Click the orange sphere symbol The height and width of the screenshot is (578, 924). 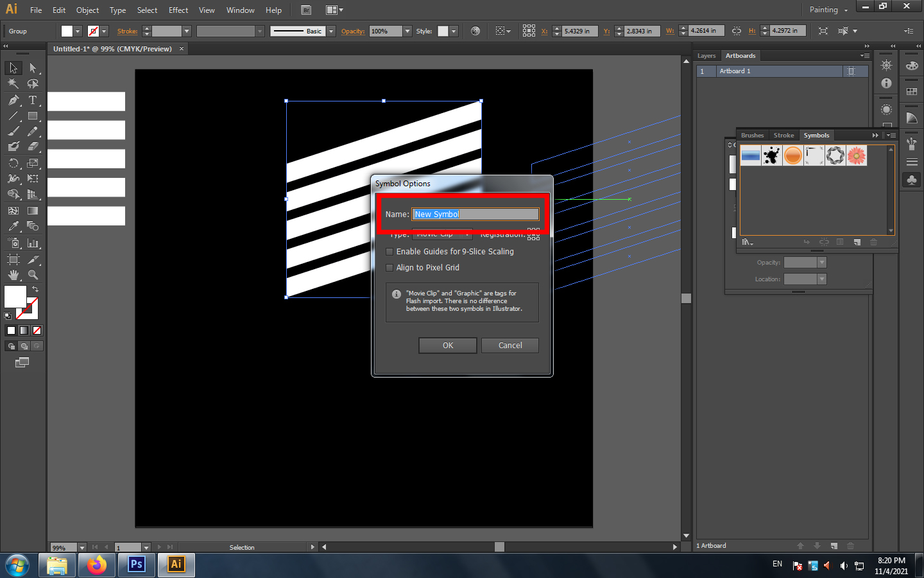[793, 155]
